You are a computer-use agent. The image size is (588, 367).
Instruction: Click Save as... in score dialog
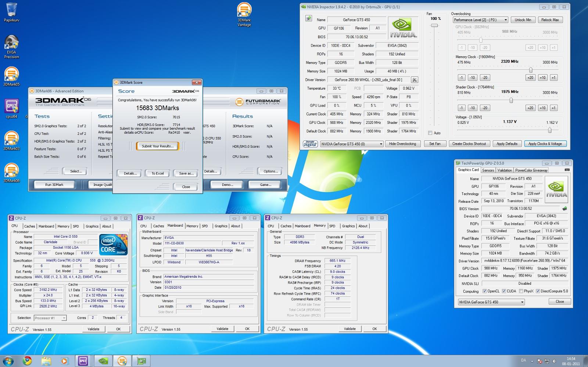(186, 173)
